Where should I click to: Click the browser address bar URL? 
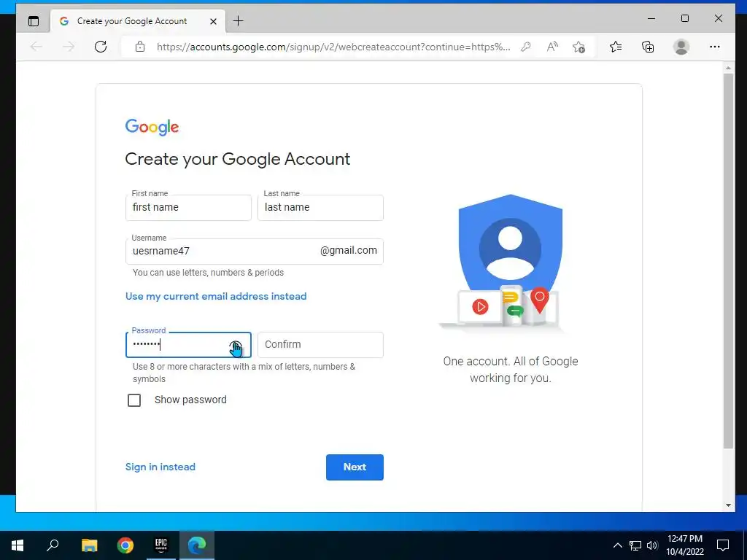point(333,47)
